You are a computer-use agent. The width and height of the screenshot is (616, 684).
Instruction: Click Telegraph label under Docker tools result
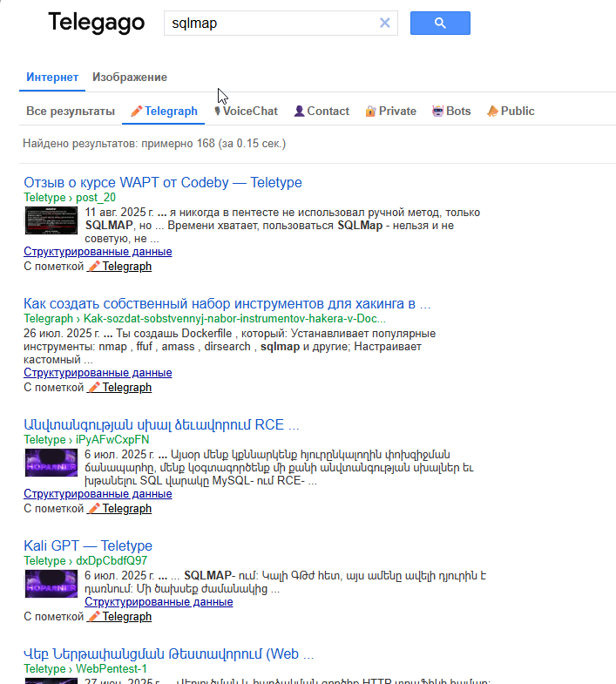[119, 388]
